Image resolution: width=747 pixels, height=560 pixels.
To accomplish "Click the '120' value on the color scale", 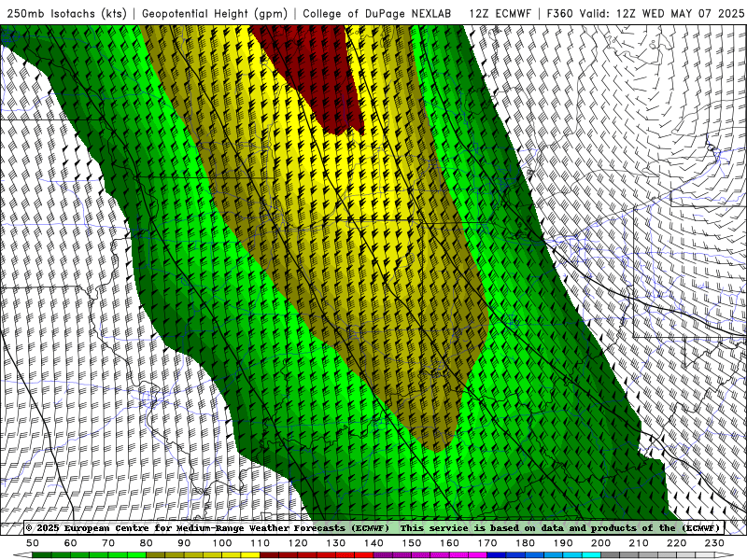I will [298, 543].
